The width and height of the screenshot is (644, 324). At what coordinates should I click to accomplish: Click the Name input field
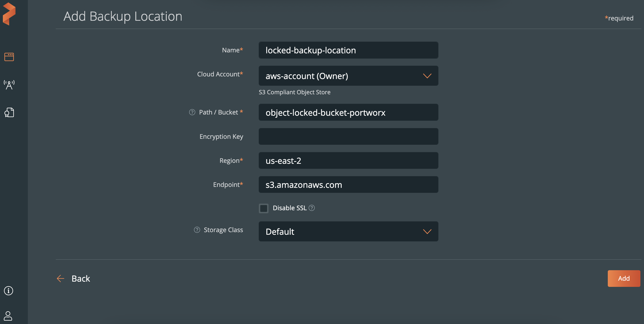pos(348,50)
